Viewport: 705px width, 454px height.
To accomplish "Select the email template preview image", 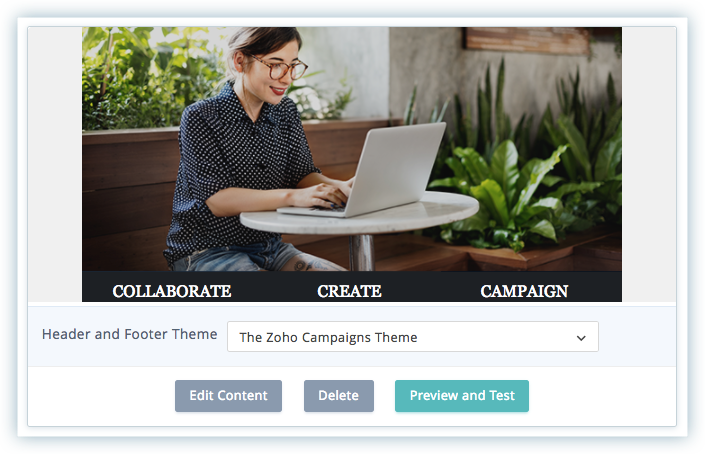I will (x=352, y=165).
